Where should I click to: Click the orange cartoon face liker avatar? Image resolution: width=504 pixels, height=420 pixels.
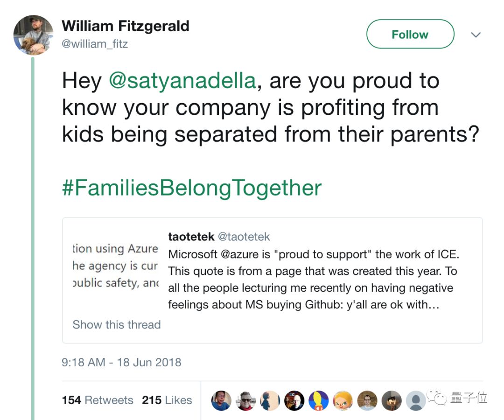343,401
